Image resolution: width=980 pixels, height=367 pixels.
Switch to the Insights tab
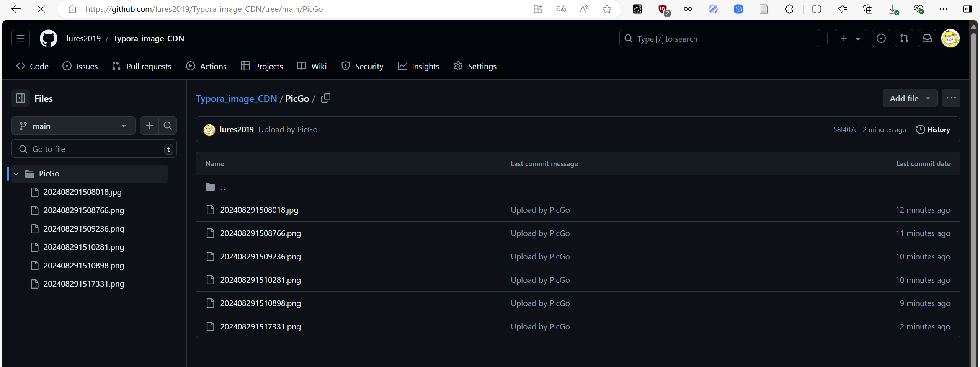418,66
